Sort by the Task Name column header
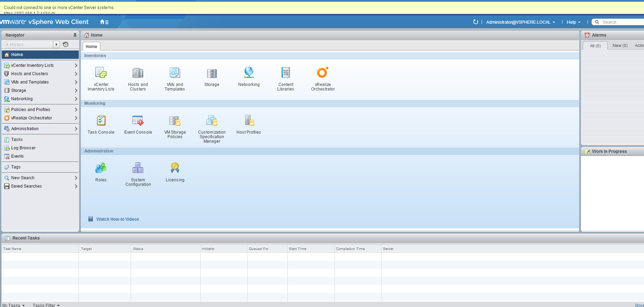The image size is (644, 307). click(x=40, y=249)
